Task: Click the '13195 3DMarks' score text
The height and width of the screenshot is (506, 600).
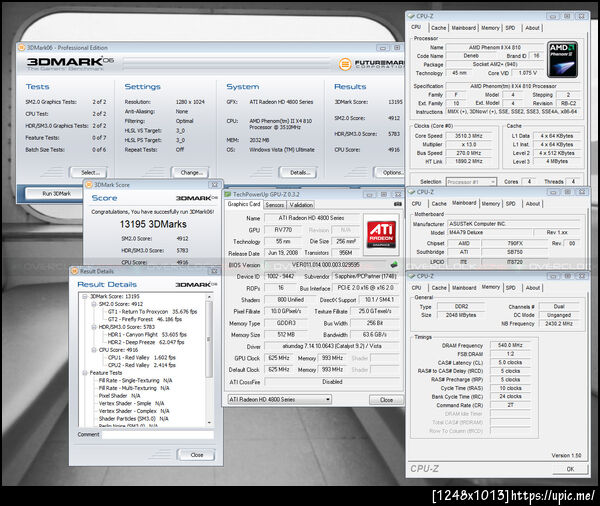Action: pyautogui.click(x=153, y=224)
